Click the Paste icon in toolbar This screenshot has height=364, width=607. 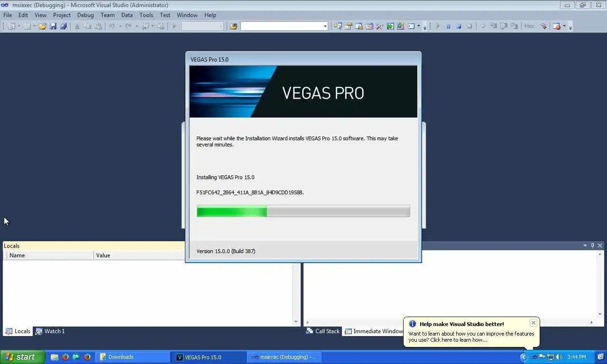click(98, 26)
